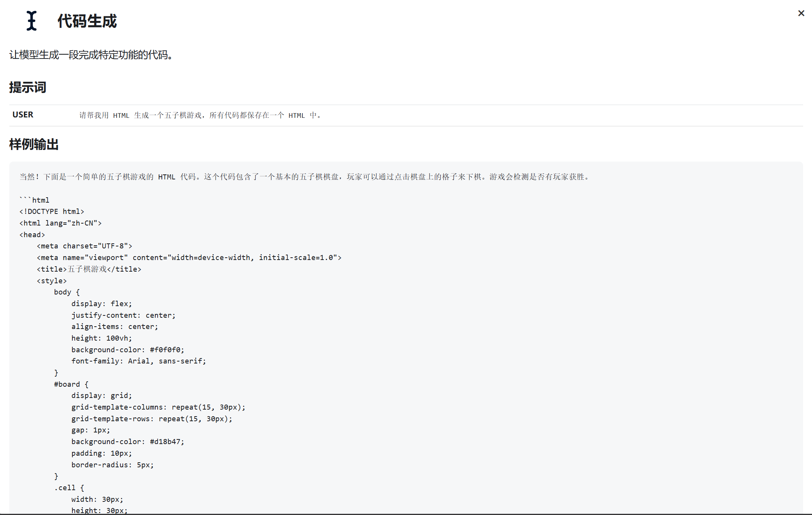Click the ```html code fence line
This screenshot has height=515, width=812.
[x=34, y=200]
